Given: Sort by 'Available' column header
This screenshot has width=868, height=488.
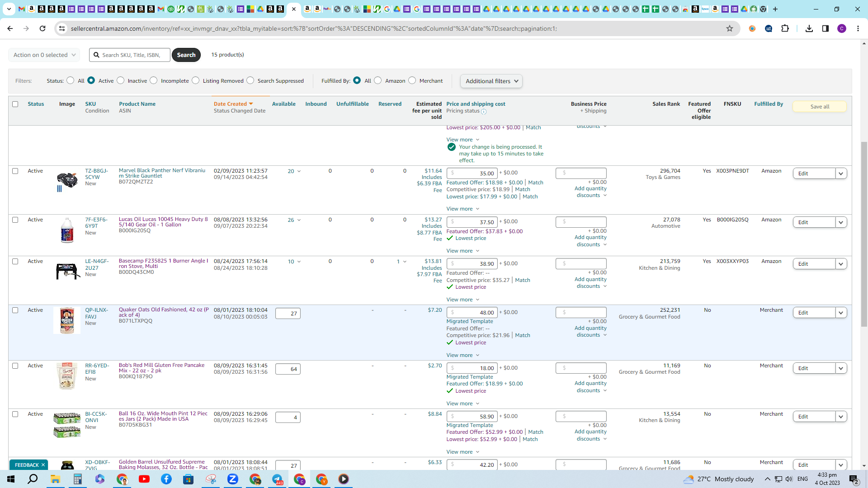Looking at the screenshot, I should (x=283, y=104).
